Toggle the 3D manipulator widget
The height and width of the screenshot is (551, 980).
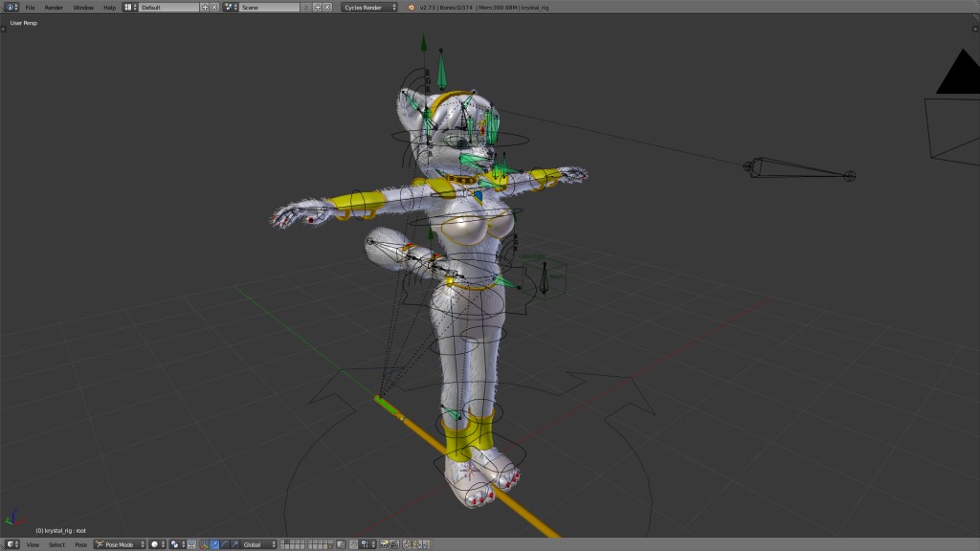tap(204, 544)
